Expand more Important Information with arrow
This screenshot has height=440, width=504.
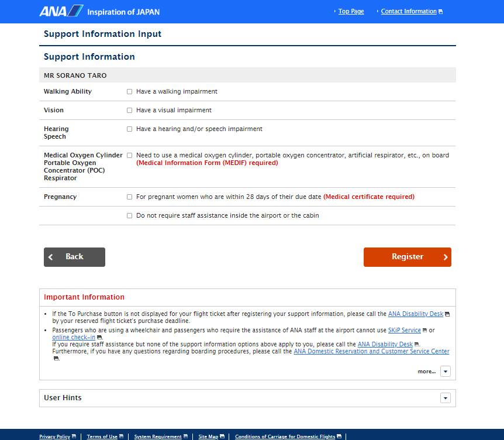coord(446,372)
